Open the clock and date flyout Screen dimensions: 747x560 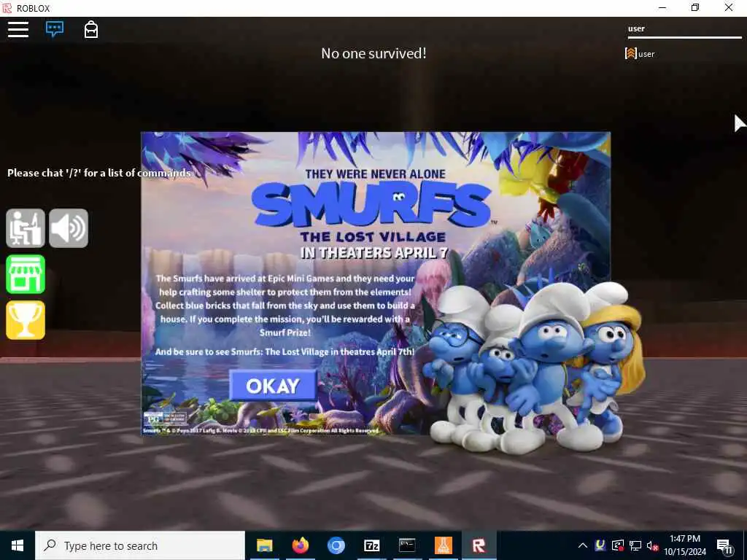click(685, 545)
